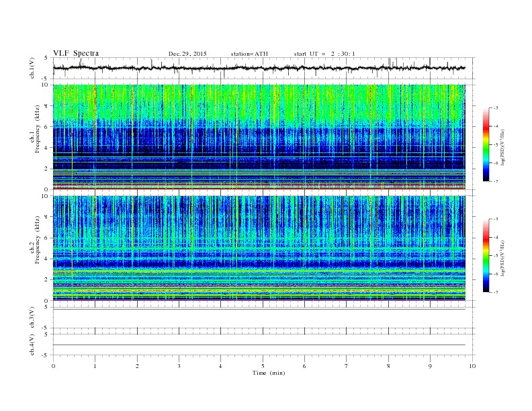Click the "ch.4(V)" axis label
This screenshot has width=532, height=411.
point(32,345)
